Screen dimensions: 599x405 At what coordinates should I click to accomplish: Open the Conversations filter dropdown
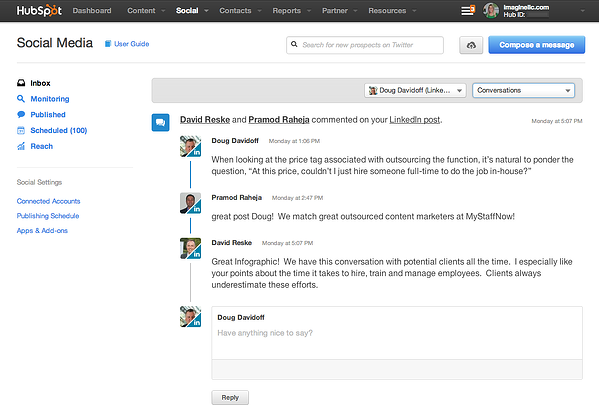(523, 91)
